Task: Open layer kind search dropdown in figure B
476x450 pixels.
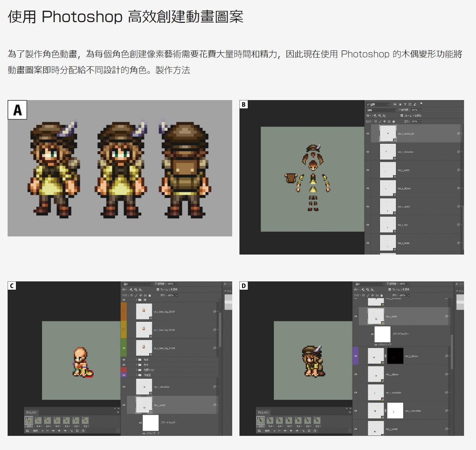Action: pos(377,104)
